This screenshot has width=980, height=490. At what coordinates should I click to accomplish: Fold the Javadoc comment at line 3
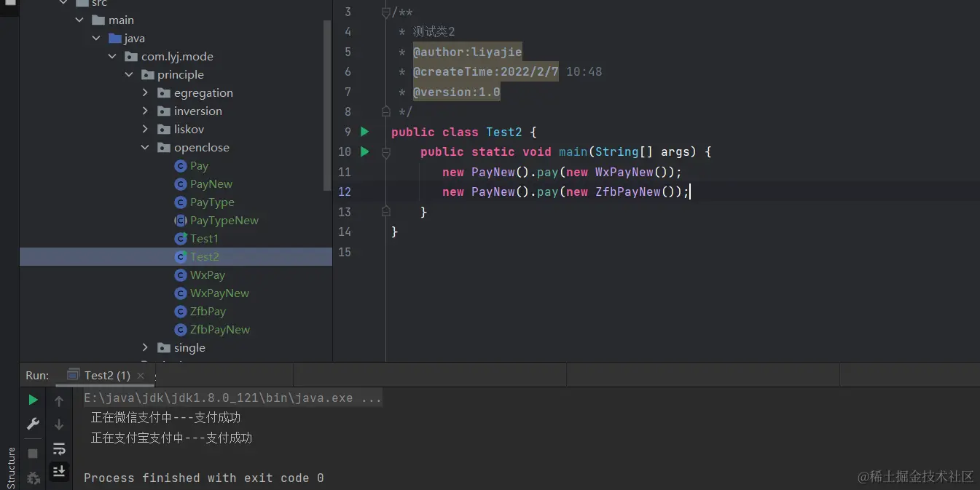point(386,12)
